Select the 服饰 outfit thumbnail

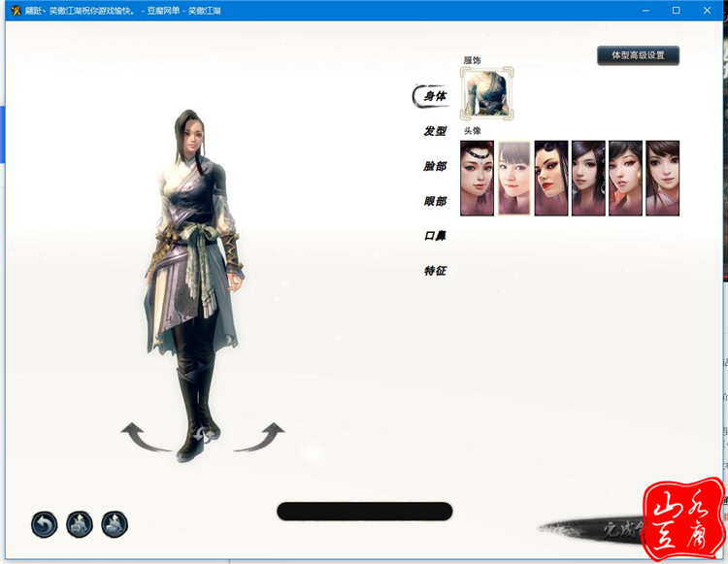(x=486, y=94)
